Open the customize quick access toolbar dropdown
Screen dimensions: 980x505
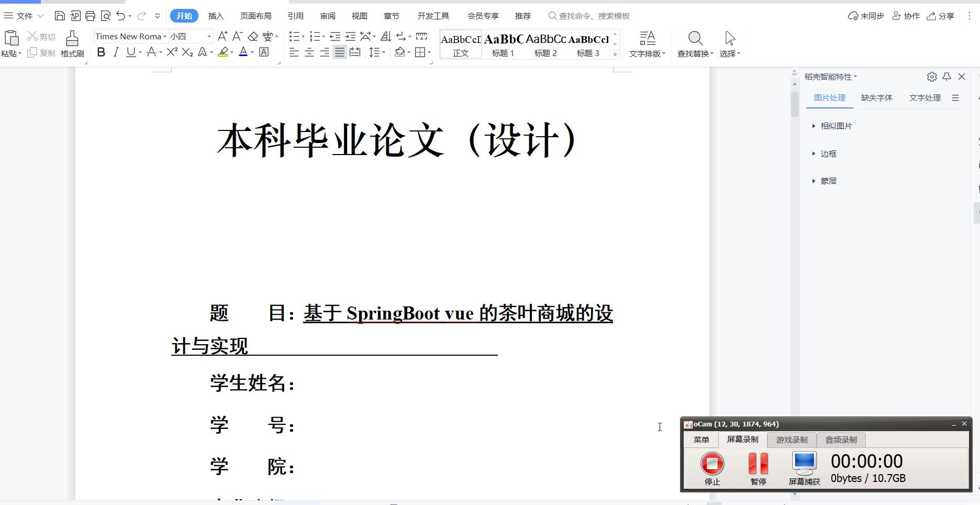click(x=158, y=16)
